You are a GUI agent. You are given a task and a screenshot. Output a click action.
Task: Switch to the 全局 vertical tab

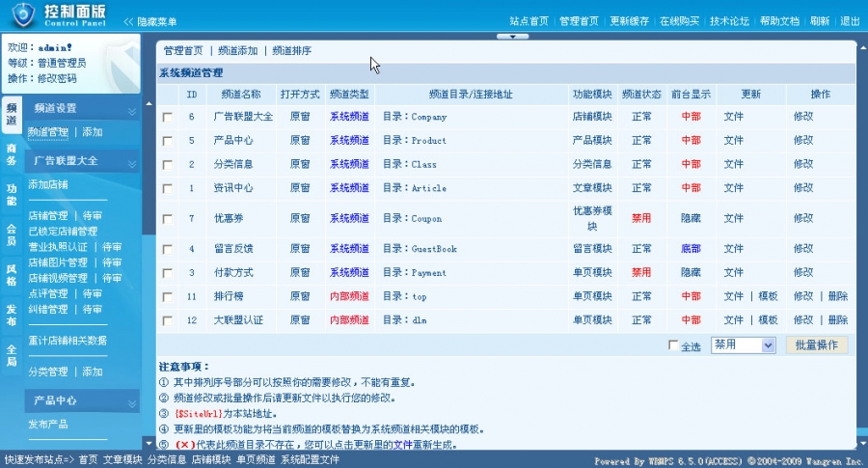click(12, 355)
